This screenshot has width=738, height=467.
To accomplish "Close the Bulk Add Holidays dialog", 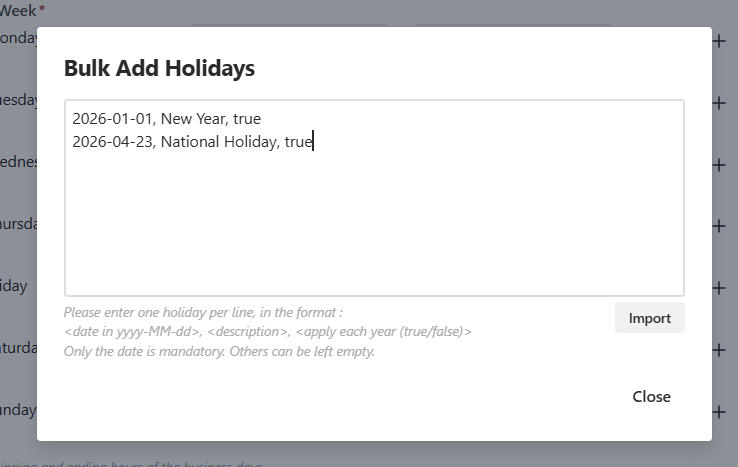I will (651, 397).
